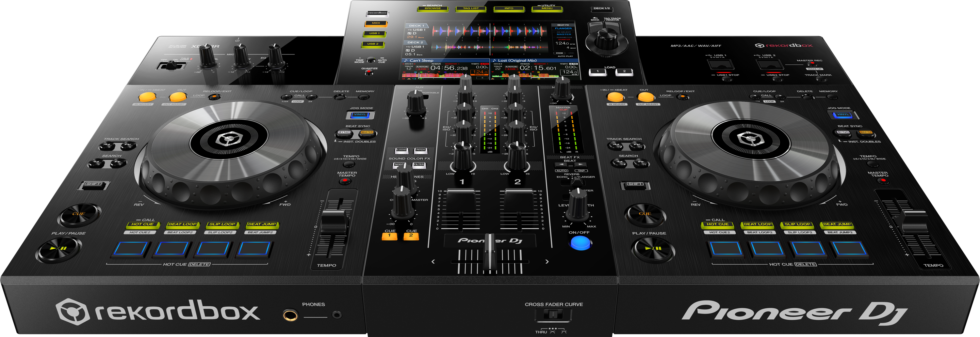
Task: Toggle the TIME MODE / AUTO CUE button
Action: 371,60
